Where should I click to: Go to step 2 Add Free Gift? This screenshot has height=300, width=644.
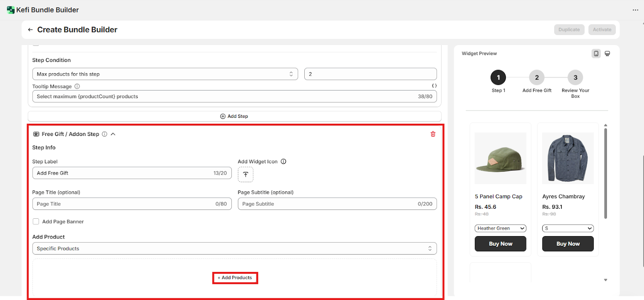tap(537, 78)
